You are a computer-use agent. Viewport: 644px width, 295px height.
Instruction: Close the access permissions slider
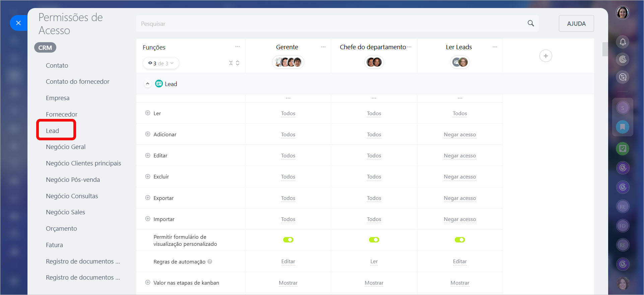[x=18, y=23]
